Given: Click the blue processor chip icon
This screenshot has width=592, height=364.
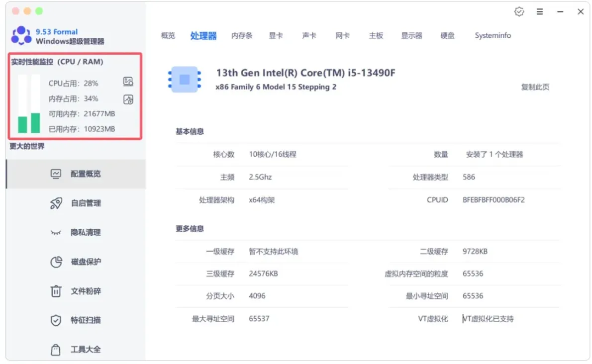Looking at the screenshot, I should (x=184, y=79).
